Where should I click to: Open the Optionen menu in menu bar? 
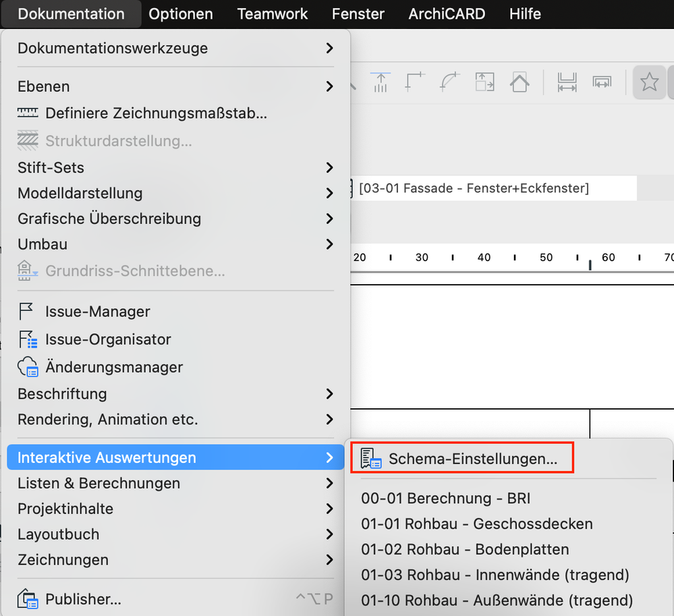[181, 13]
